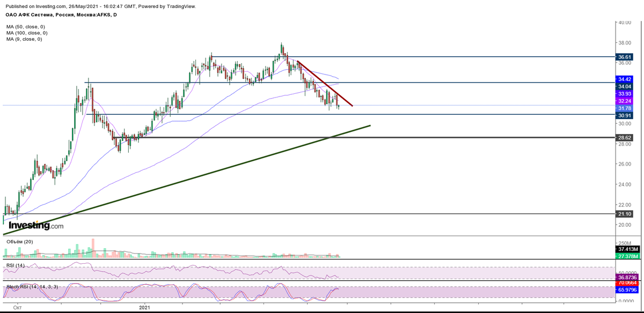Screen dimensions: 644x313
Task: Click the 'RSI (14)' indicator label
Action: [16, 265]
